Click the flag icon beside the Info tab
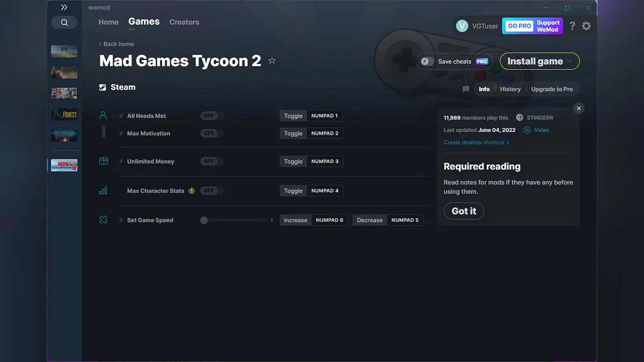Image resolution: width=644 pixels, height=362 pixels. click(x=465, y=89)
